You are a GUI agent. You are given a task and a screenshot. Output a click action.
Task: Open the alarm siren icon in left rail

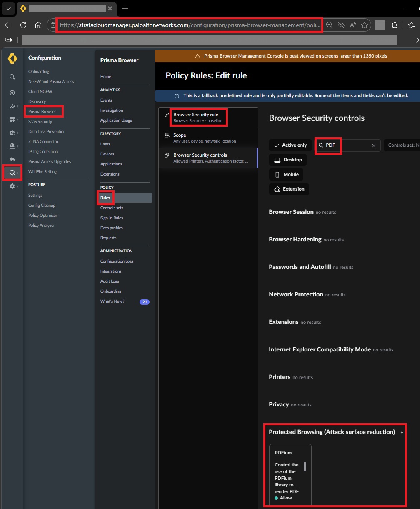coord(12,146)
